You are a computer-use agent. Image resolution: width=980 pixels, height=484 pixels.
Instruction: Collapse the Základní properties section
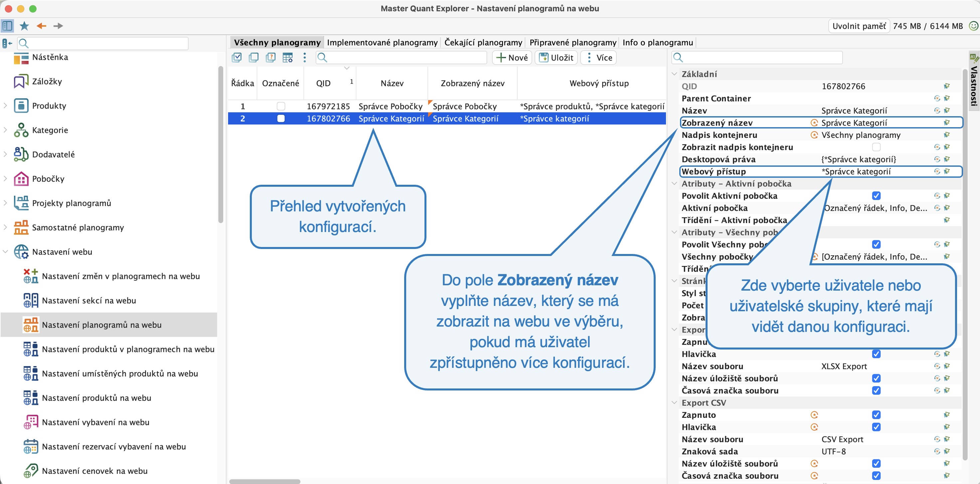[x=674, y=74]
